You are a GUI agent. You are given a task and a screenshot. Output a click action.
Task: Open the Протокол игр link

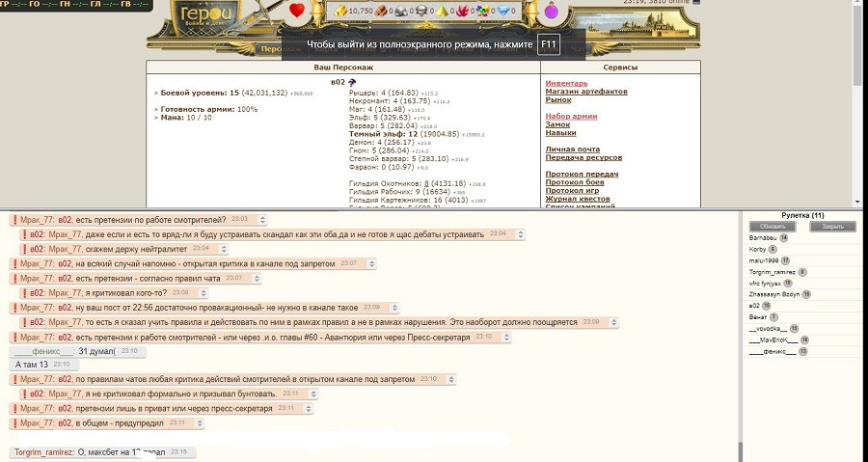point(572,190)
